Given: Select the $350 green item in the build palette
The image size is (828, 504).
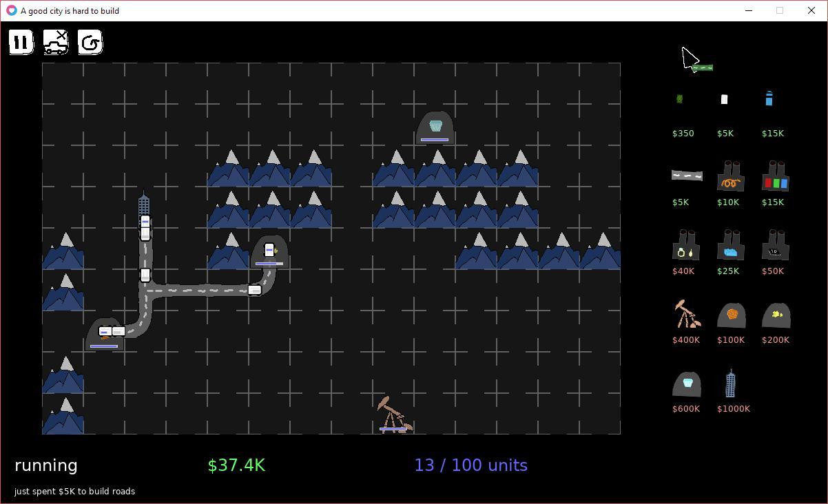Looking at the screenshot, I should (x=679, y=99).
